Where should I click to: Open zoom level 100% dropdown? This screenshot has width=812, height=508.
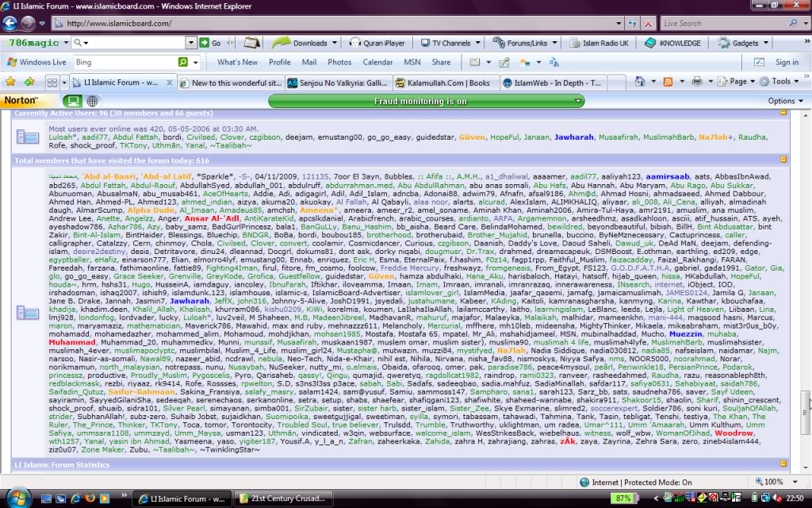(795, 482)
